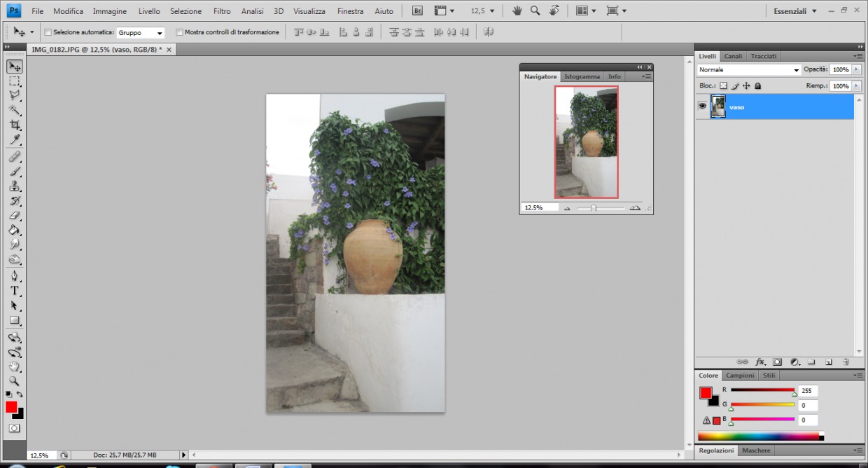Screen dimensions: 868x468
Task: Open the Normale blend mode dropdown
Action: 749,69
